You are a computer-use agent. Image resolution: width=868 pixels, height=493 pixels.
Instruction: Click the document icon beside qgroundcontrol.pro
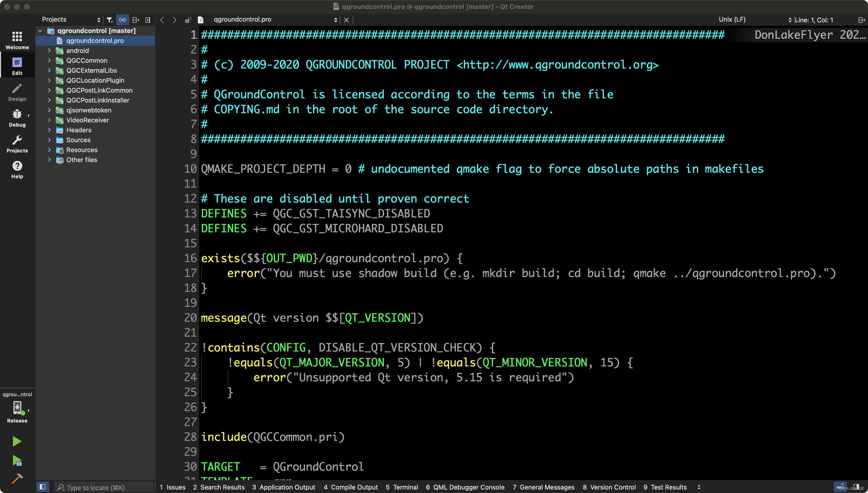click(x=201, y=20)
